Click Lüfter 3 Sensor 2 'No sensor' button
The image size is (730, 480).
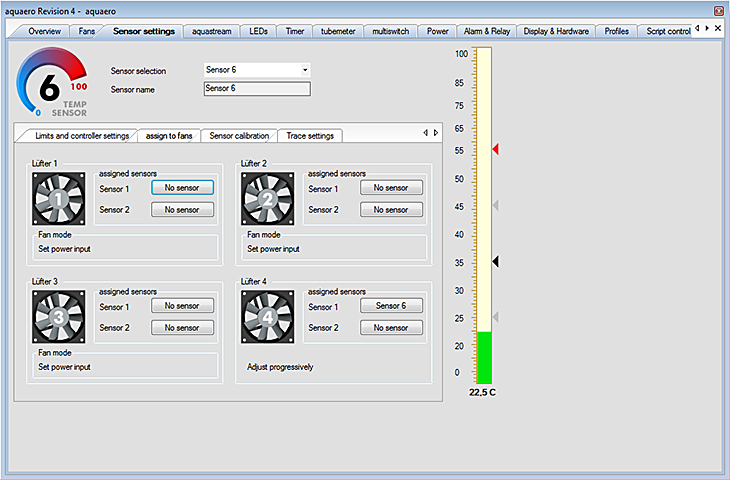tap(182, 328)
